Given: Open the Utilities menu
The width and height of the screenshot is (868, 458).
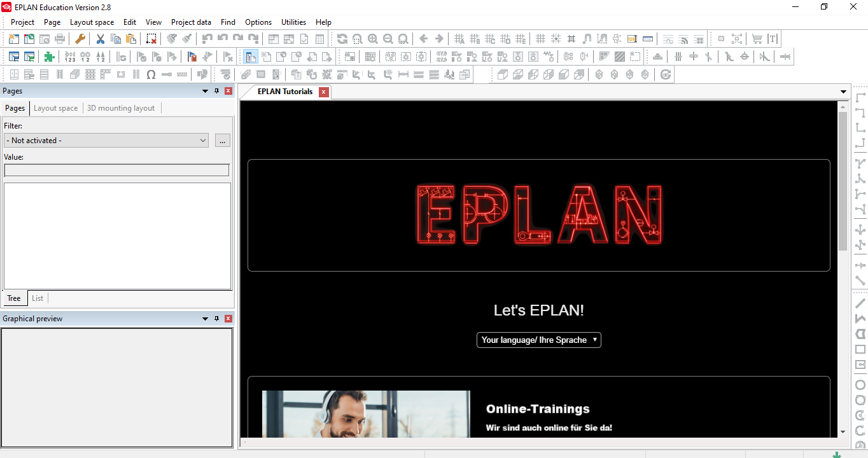Looking at the screenshot, I should click(293, 22).
